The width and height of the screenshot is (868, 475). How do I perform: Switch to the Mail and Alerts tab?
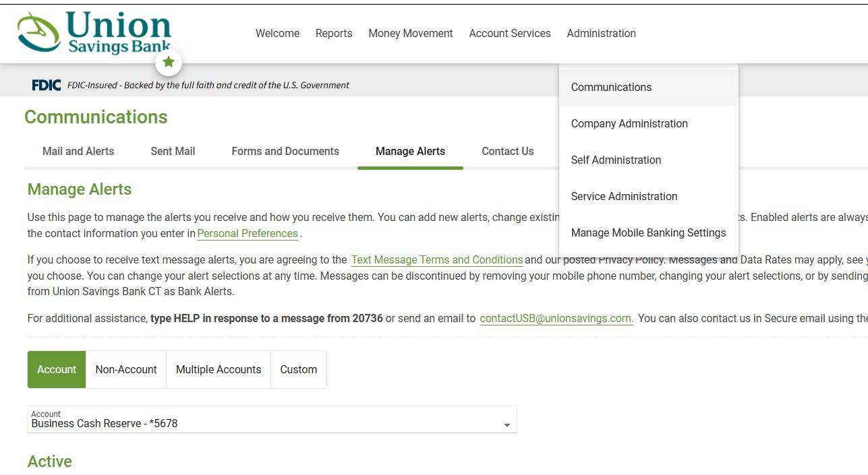click(78, 151)
